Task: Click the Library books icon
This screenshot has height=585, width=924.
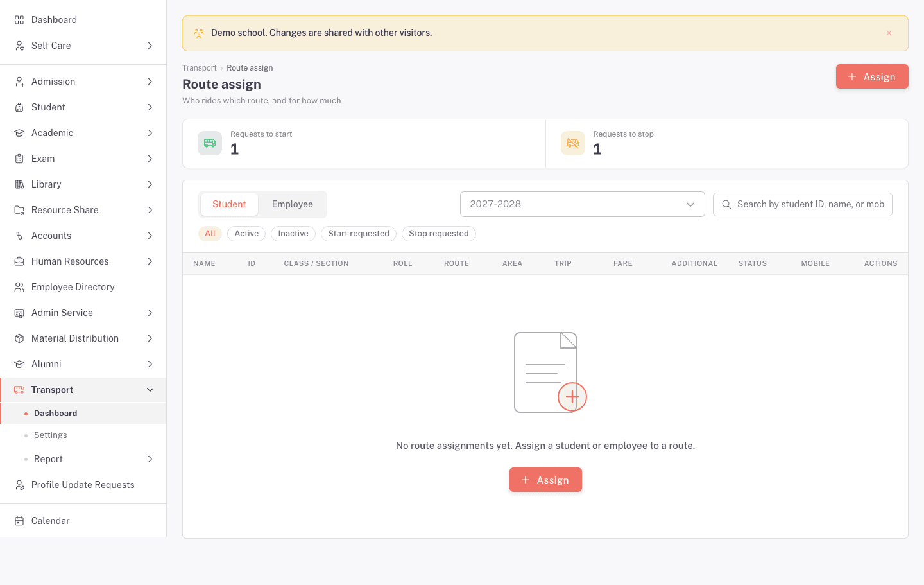Action: (x=19, y=184)
